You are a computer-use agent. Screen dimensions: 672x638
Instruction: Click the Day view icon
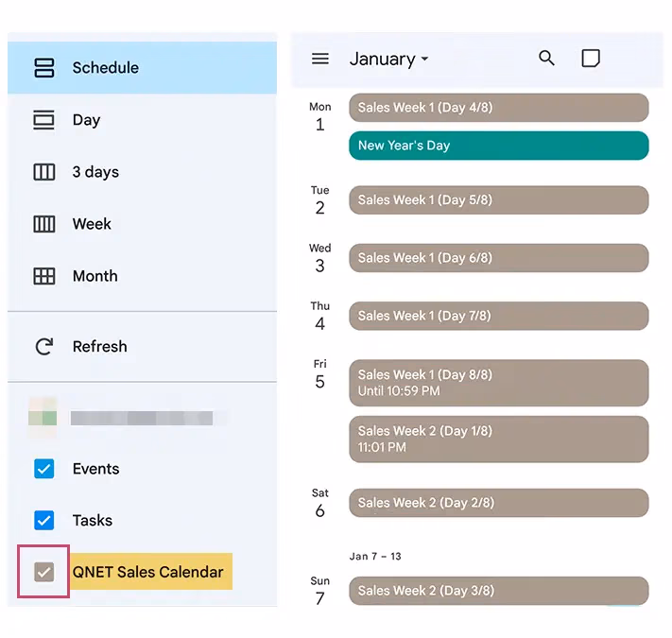[44, 119]
